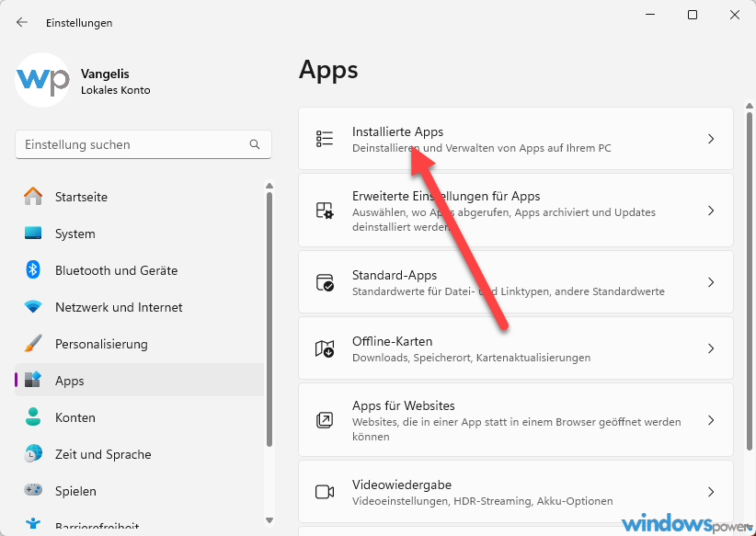The image size is (756, 536).
Task: Open the Erweiterte Einstellungen für Apps title
Action: 446,196
